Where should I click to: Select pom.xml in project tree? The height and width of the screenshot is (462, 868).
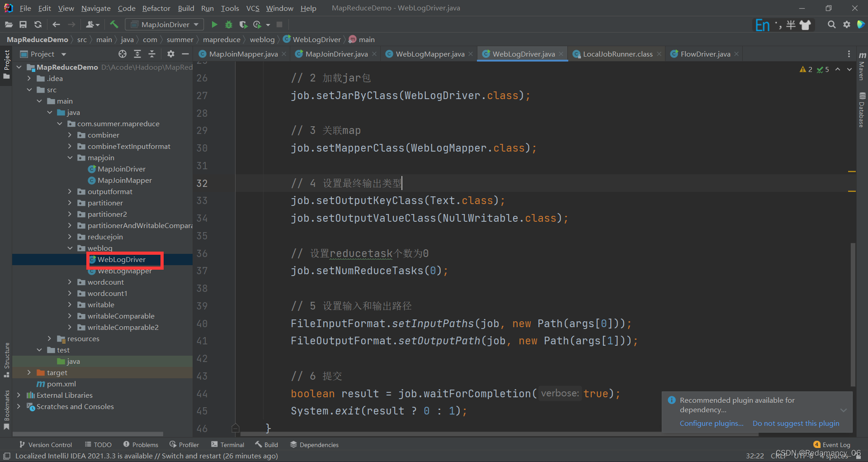coord(61,384)
